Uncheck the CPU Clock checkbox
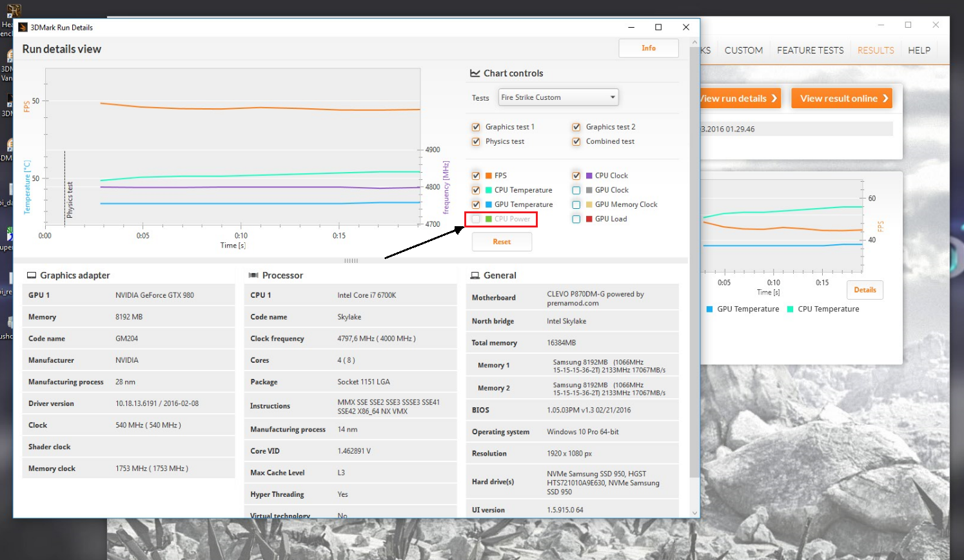The height and width of the screenshot is (560, 964). click(x=576, y=175)
